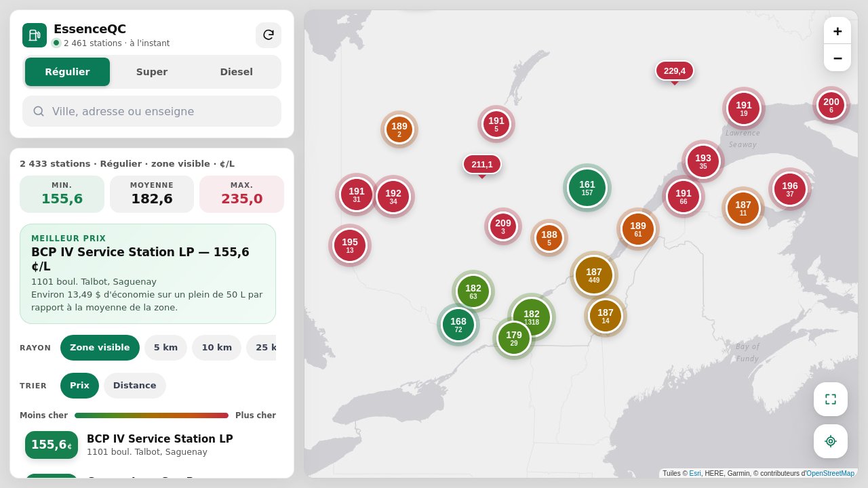Click the Moins cher to Plus cher gradient bar
This screenshot has width=868, height=488.
point(151,415)
